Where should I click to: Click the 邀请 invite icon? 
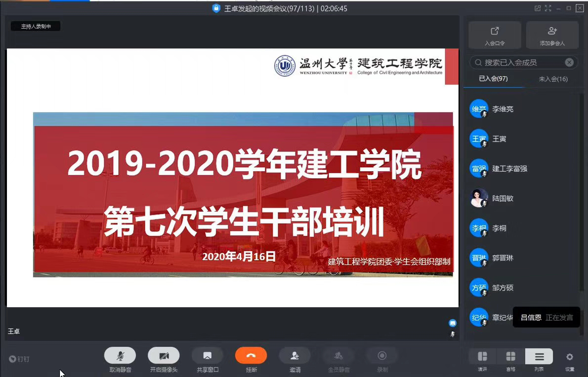tap(294, 356)
